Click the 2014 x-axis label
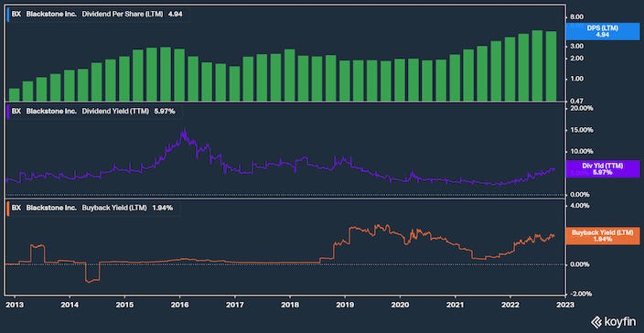644x333 pixels. [x=70, y=305]
